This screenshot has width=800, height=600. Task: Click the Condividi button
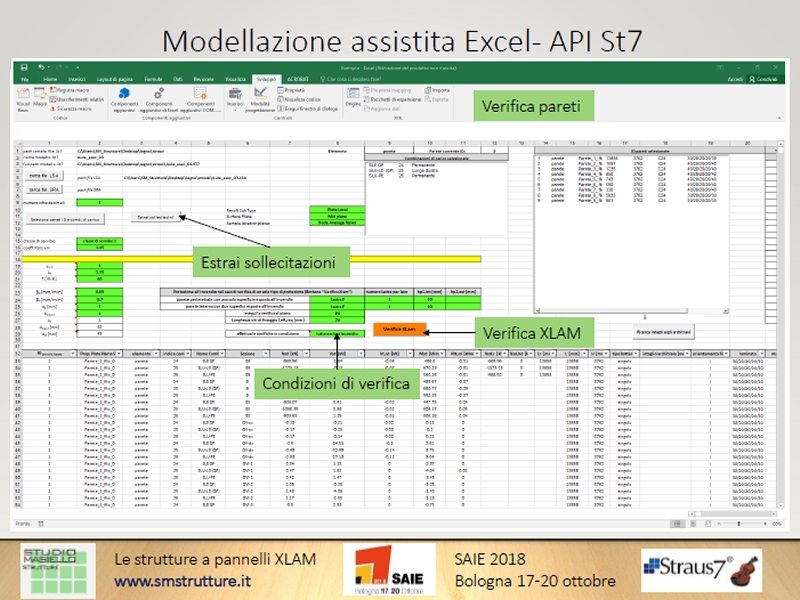point(765,78)
